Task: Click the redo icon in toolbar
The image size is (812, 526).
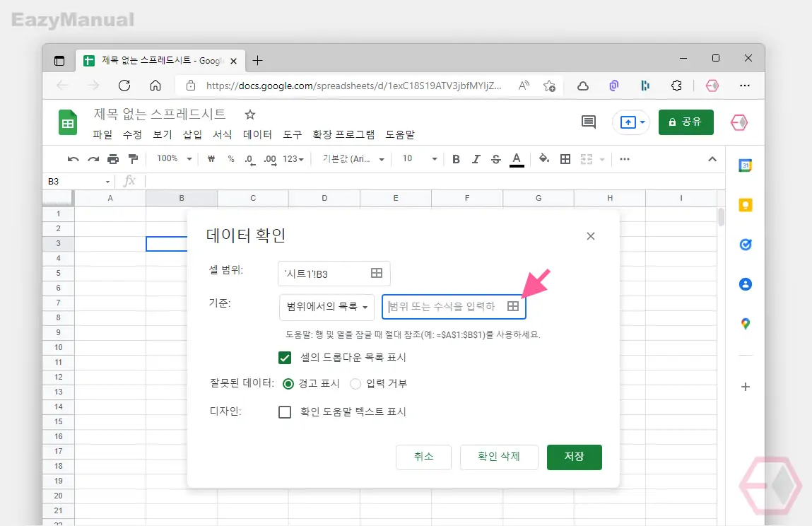Action: click(93, 159)
